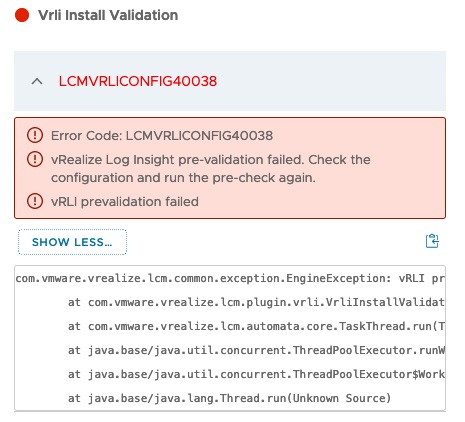Copy stack trace with the clipboard icon

point(432,241)
